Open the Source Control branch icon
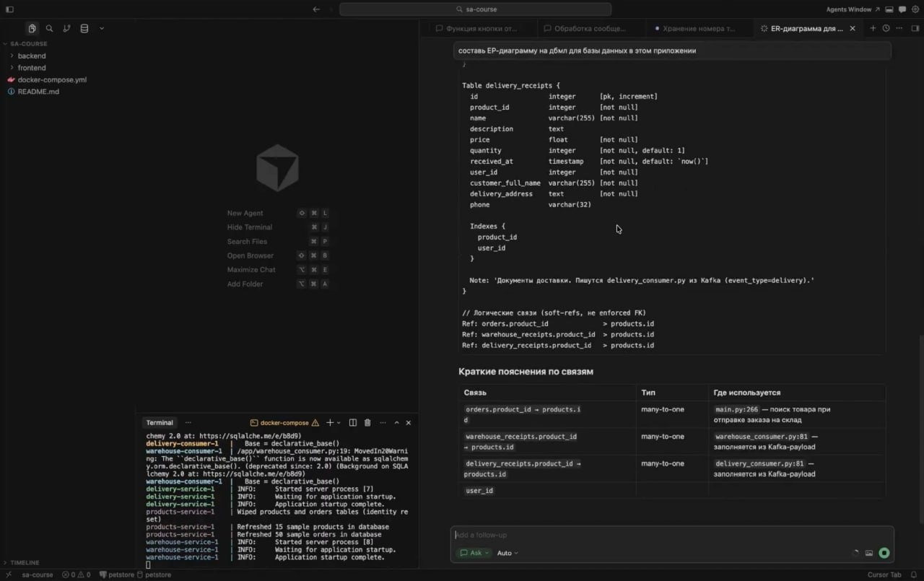Image resolution: width=924 pixels, height=581 pixels. 66,28
